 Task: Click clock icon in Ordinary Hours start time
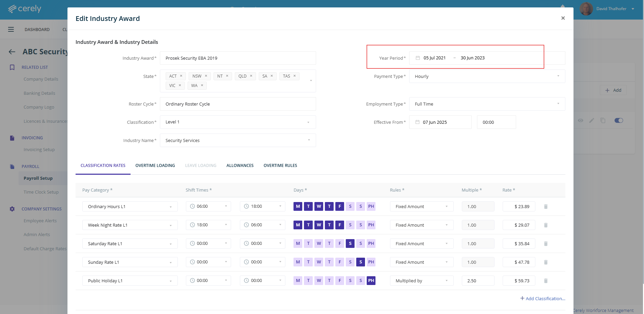tap(192, 206)
